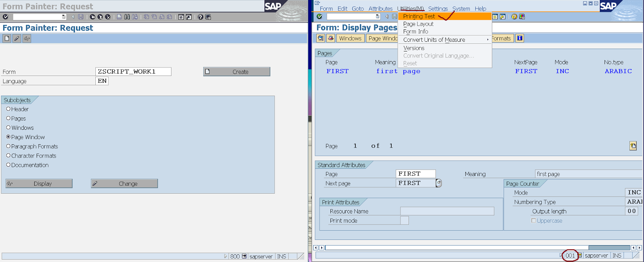The width and height of the screenshot is (644, 262).
Task: Click the blue Information icon next to Formats button
Action: coord(520,38)
